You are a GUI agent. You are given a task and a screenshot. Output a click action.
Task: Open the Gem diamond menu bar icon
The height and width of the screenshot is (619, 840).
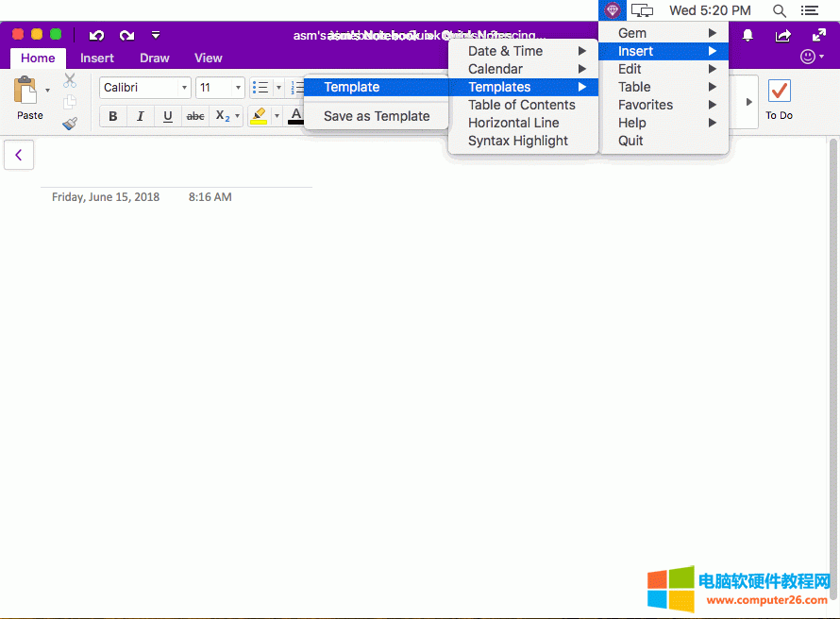tap(613, 10)
